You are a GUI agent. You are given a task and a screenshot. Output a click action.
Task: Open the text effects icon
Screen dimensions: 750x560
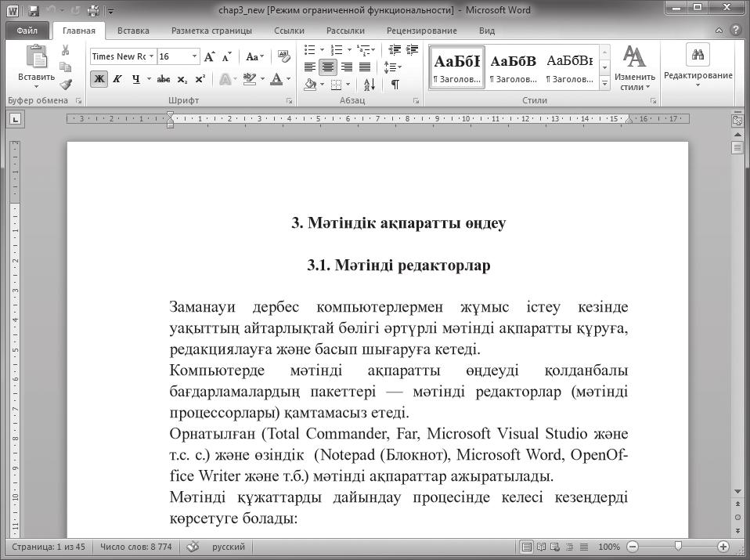point(225,79)
